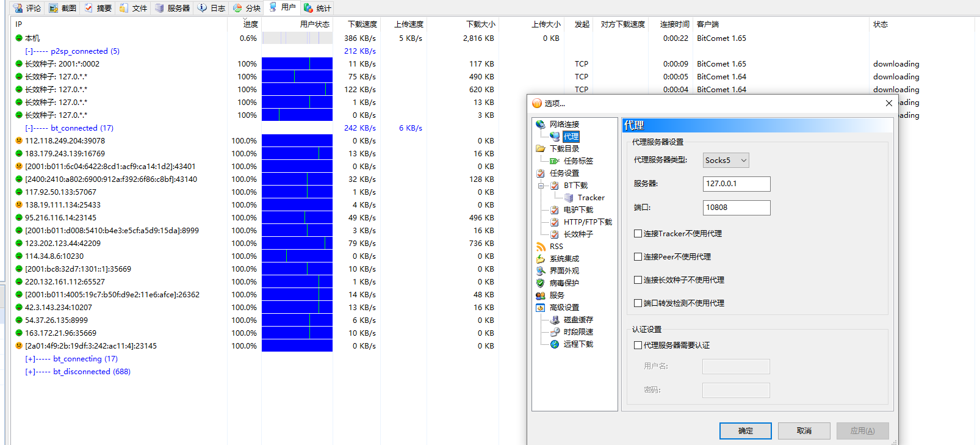Screen dimensions: 980x445
Task: Click the 进度 column header
Action: (244, 24)
